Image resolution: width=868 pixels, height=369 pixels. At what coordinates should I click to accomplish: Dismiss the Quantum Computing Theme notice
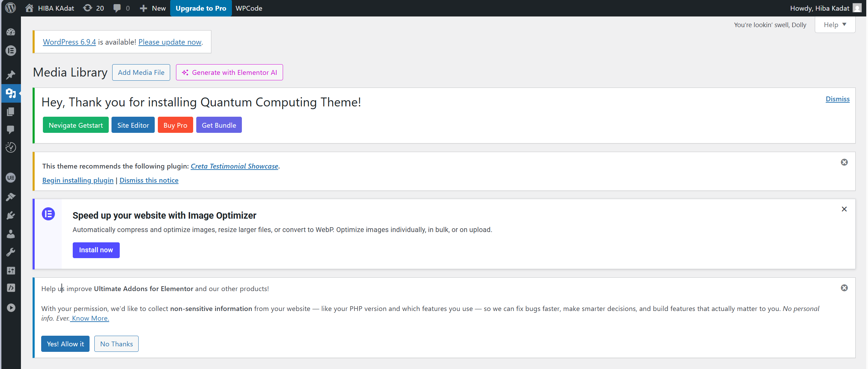click(837, 99)
